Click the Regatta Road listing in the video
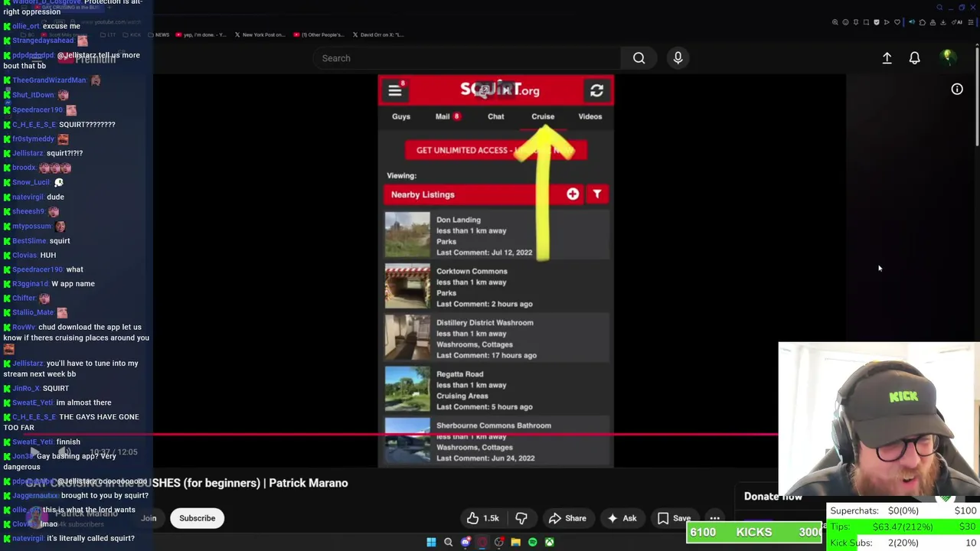The height and width of the screenshot is (551, 980). [x=496, y=390]
